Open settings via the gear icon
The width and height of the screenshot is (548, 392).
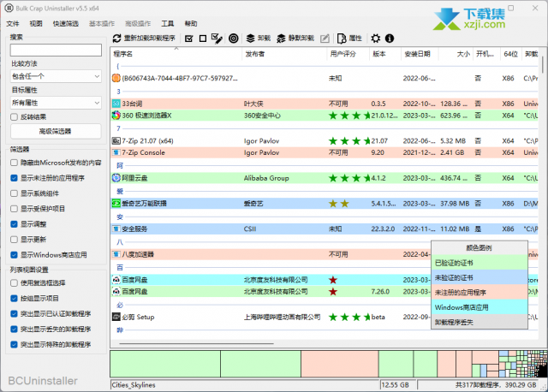click(x=376, y=39)
